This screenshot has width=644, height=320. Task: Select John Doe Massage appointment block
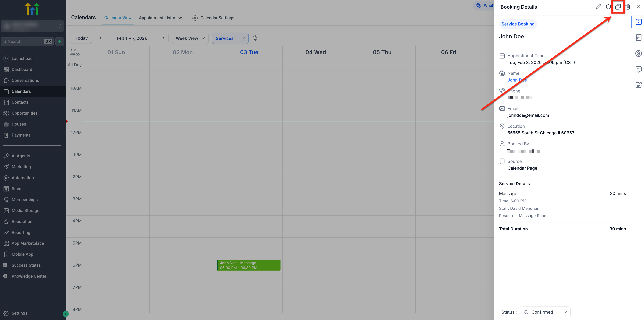point(248,265)
